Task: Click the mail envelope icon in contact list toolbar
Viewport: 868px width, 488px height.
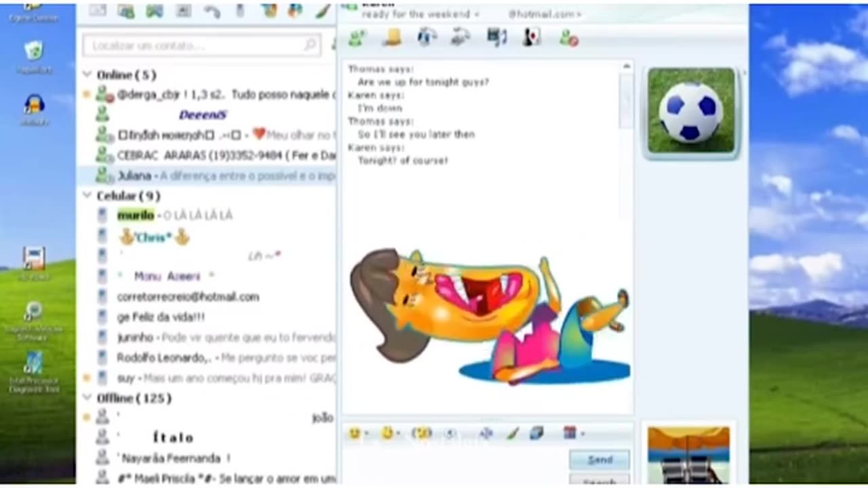Action: 98,10
